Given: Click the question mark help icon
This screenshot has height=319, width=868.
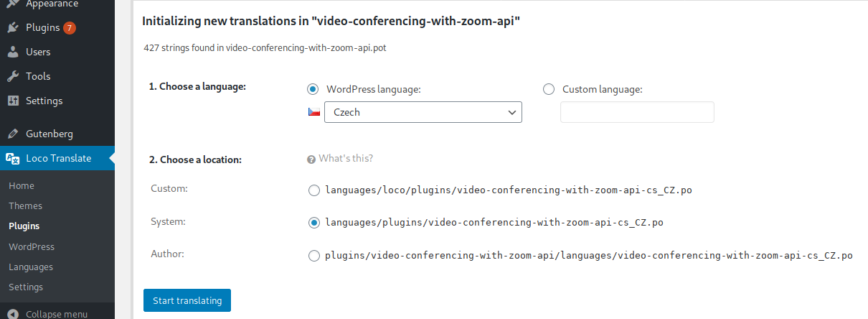Looking at the screenshot, I should point(311,159).
